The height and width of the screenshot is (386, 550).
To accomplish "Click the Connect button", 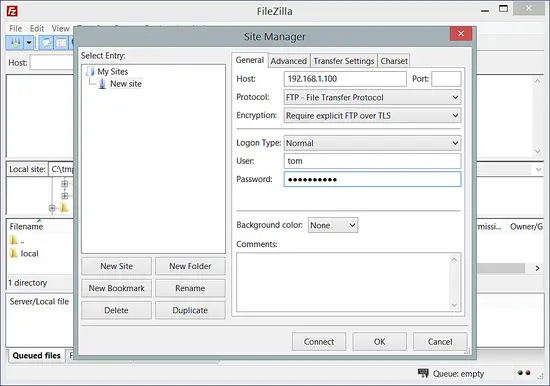I will coord(319,342).
